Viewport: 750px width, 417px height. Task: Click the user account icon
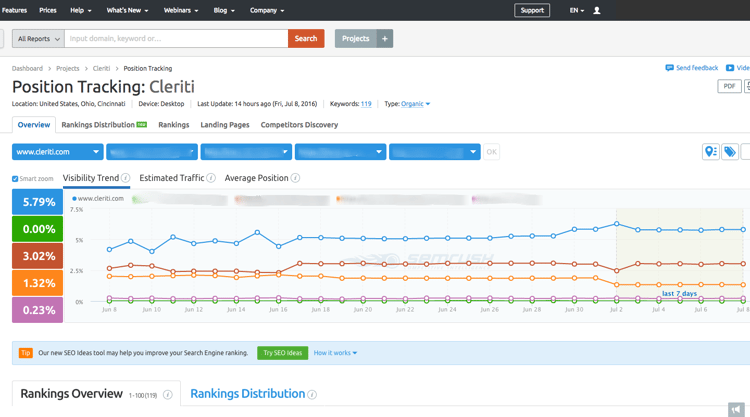click(596, 11)
